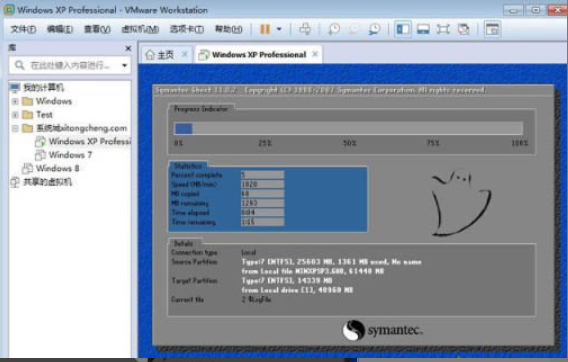Expand the Windows folder in library

[x=15, y=101]
